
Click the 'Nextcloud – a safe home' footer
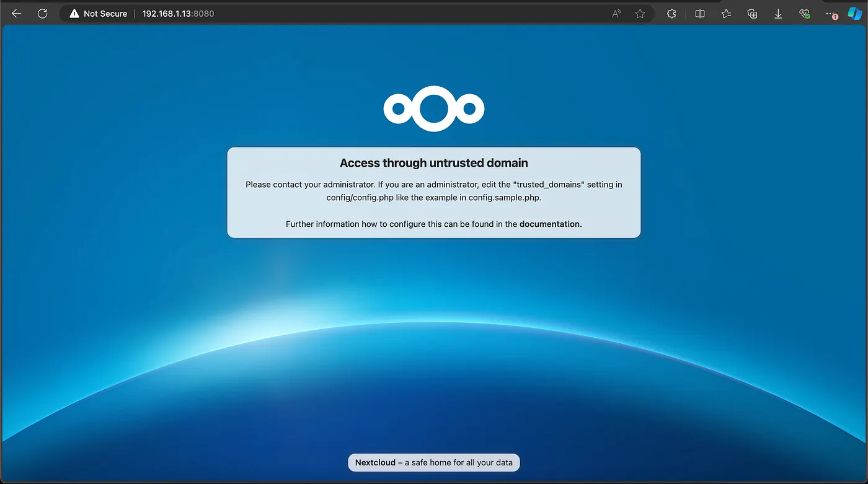tap(434, 462)
